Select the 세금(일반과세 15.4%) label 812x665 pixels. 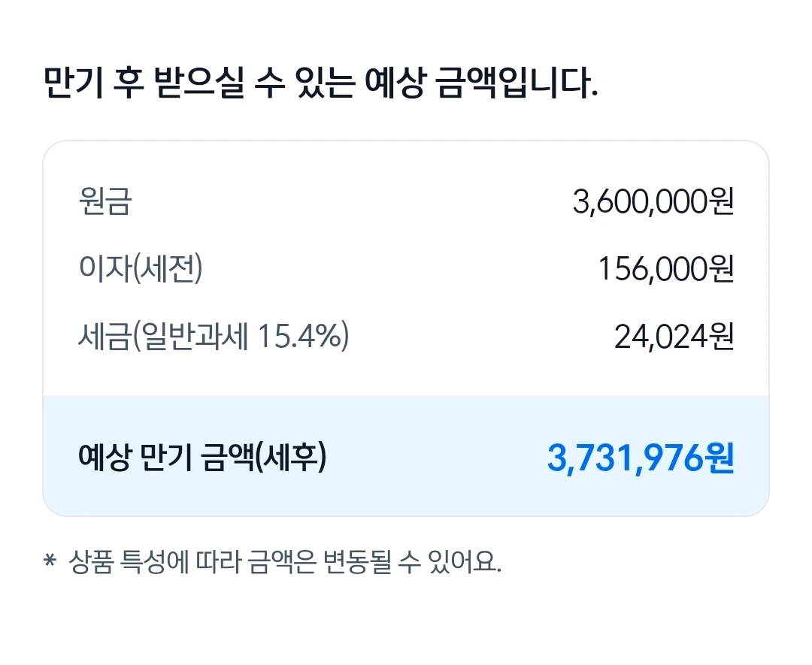[x=214, y=337]
